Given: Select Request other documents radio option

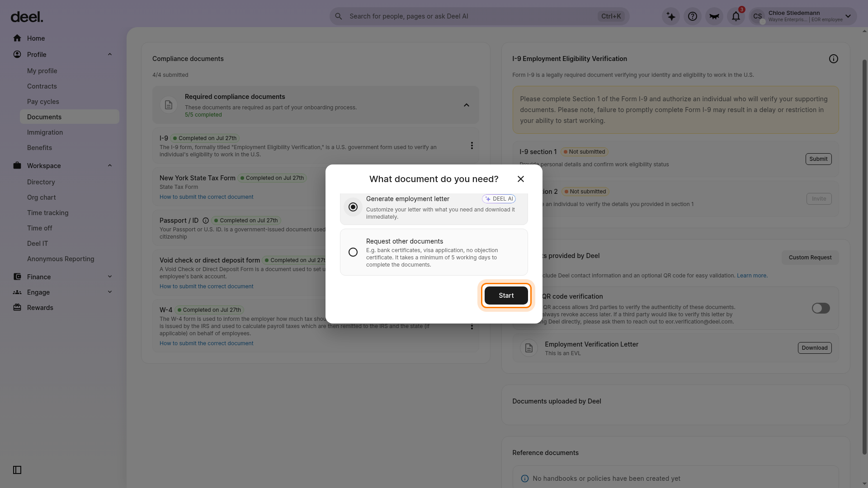Looking at the screenshot, I should coord(353,252).
